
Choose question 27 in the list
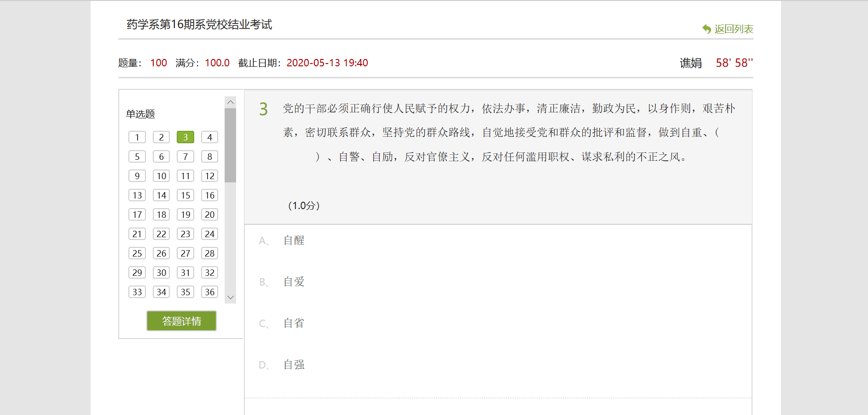click(185, 253)
